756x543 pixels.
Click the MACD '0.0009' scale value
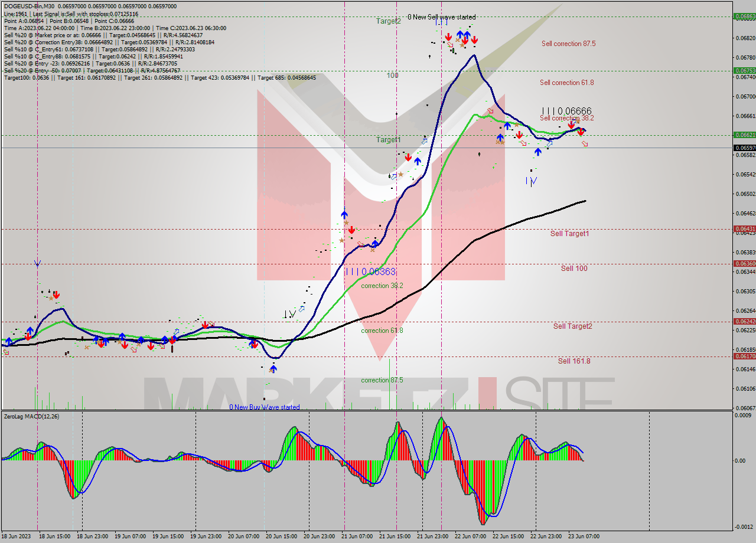[x=744, y=416]
